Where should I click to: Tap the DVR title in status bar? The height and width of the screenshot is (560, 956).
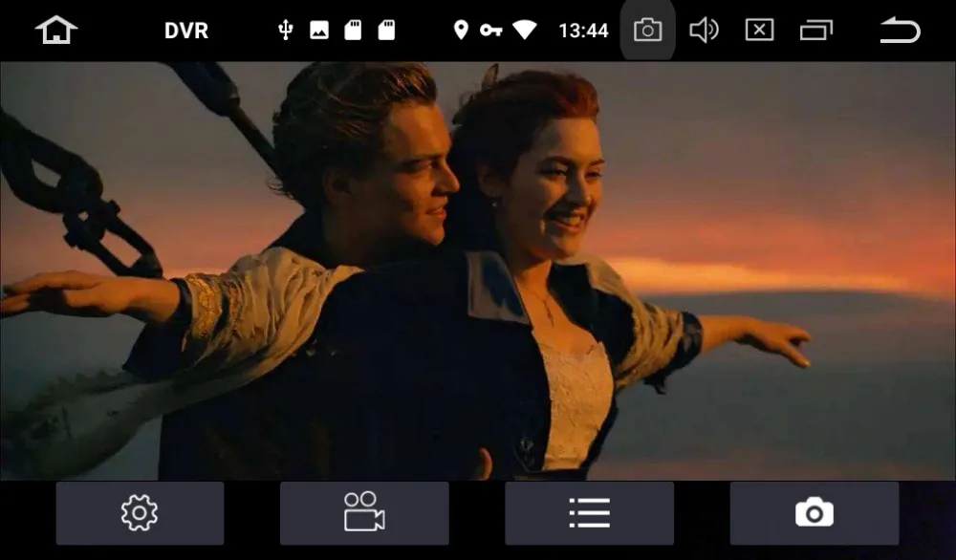click(187, 30)
